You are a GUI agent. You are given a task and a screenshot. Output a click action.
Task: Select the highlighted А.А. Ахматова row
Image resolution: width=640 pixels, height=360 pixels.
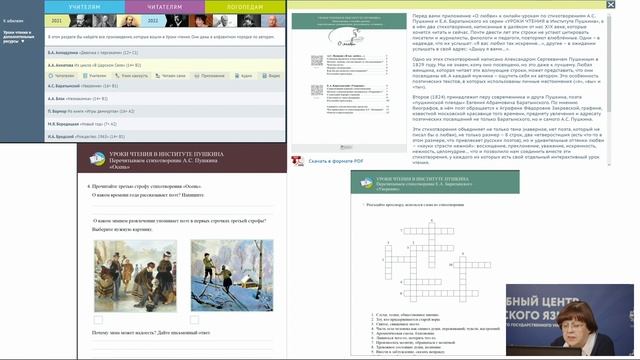(165, 65)
